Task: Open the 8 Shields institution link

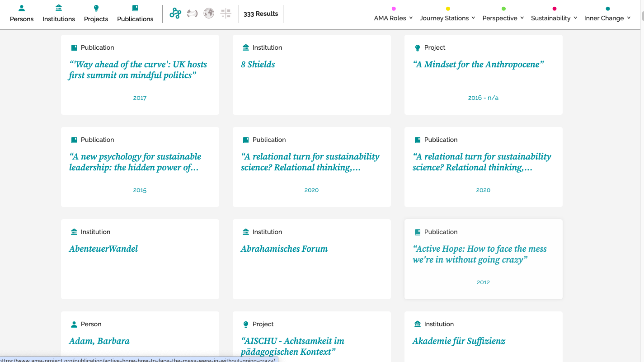Action: [258, 65]
